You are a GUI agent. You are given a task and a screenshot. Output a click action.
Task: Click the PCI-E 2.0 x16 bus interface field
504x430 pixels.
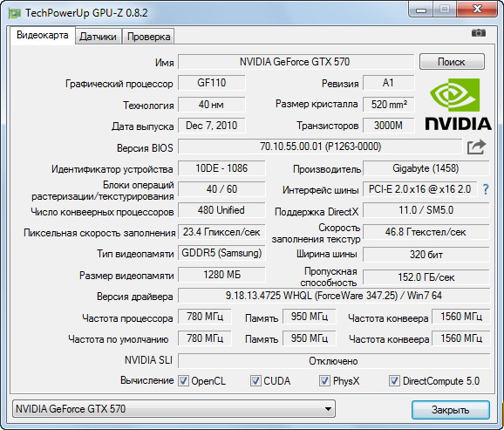(420, 189)
